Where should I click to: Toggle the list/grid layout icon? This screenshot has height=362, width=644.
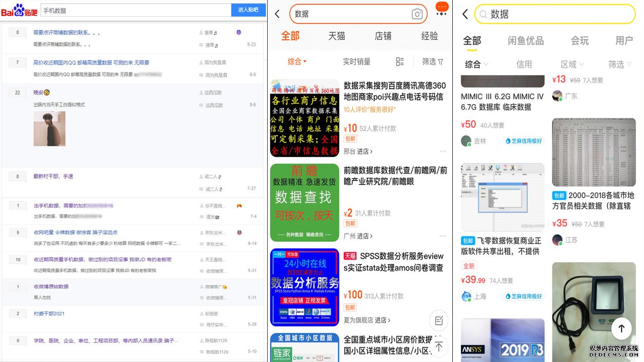click(400, 61)
